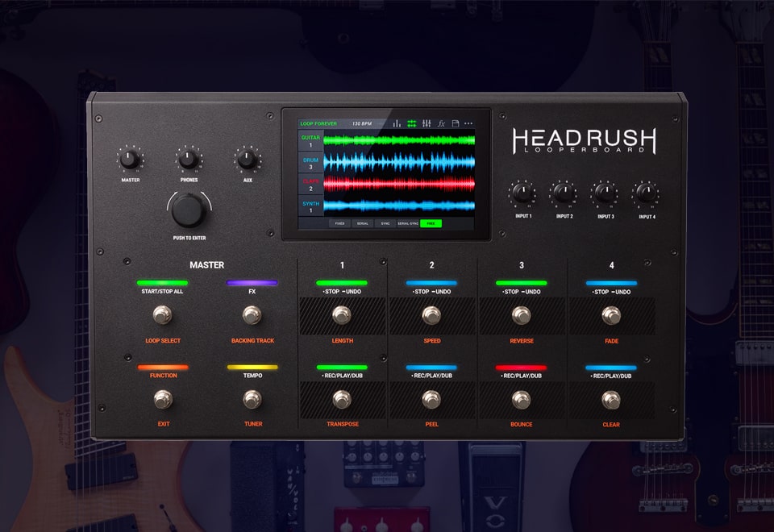Tap the LOOP FOREVER title on screen

tap(318, 123)
